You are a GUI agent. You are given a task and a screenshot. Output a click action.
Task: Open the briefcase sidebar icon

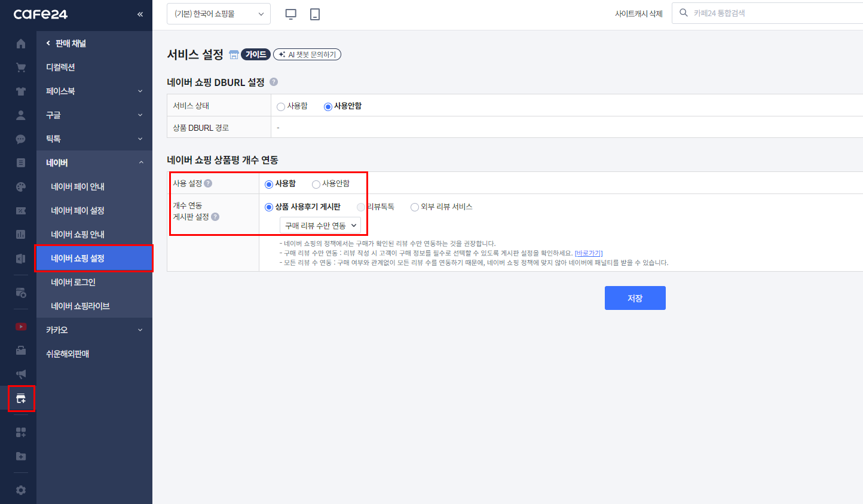(x=21, y=351)
